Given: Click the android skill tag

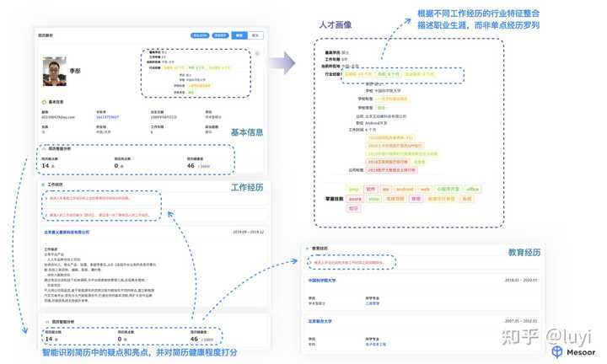Looking at the screenshot, I should coord(405,189).
